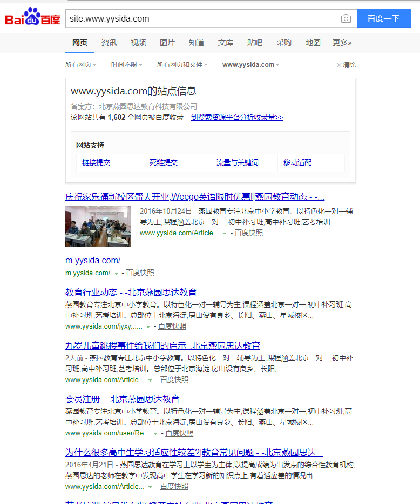
Task: Open the 图片 tab
Action: (167, 43)
